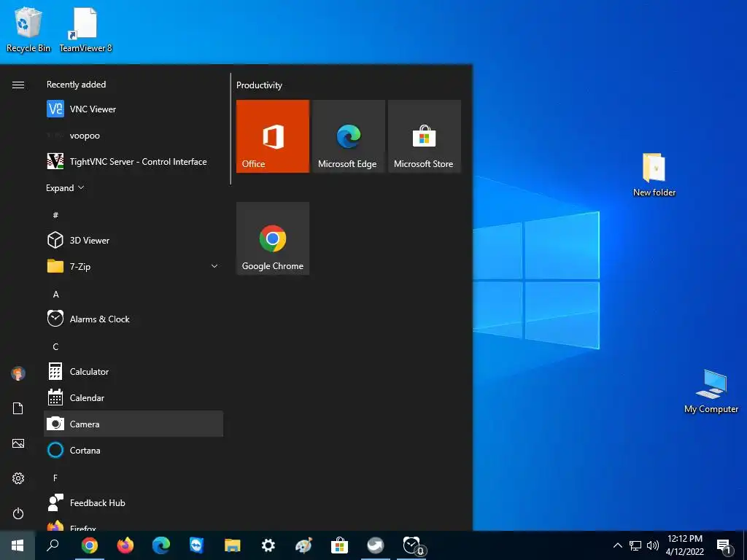Open taskbar Search magnifier

click(x=53, y=545)
